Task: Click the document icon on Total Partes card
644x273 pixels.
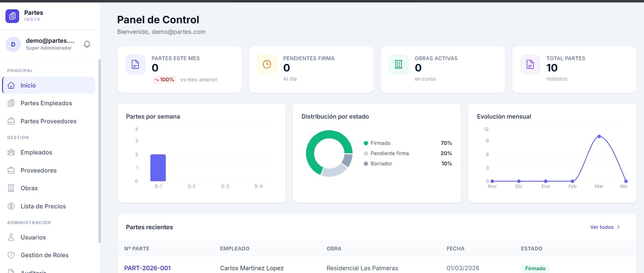Action: (x=530, y=64)
